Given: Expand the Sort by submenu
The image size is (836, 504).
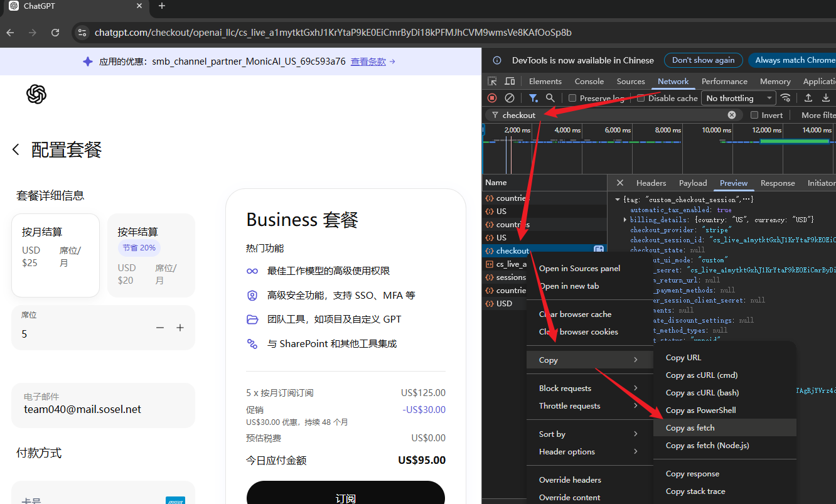Looking at the screenshot, I should (589, 434).
